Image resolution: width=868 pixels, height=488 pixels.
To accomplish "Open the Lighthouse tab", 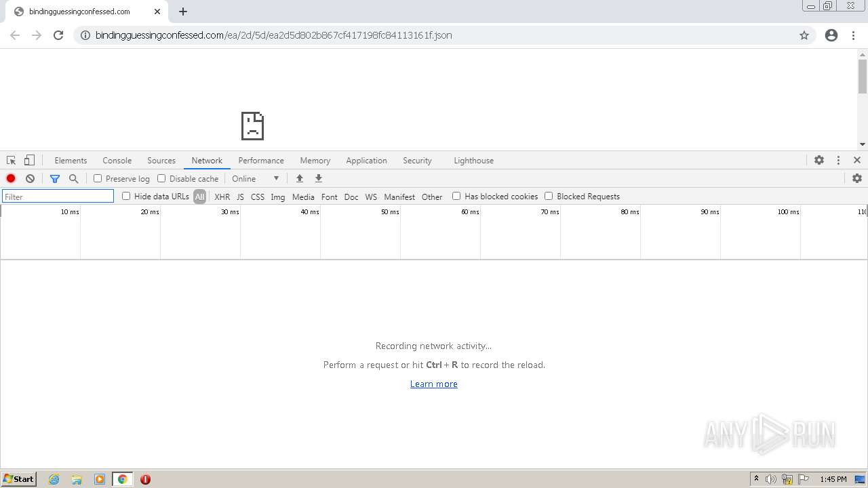I will point(473,161).
